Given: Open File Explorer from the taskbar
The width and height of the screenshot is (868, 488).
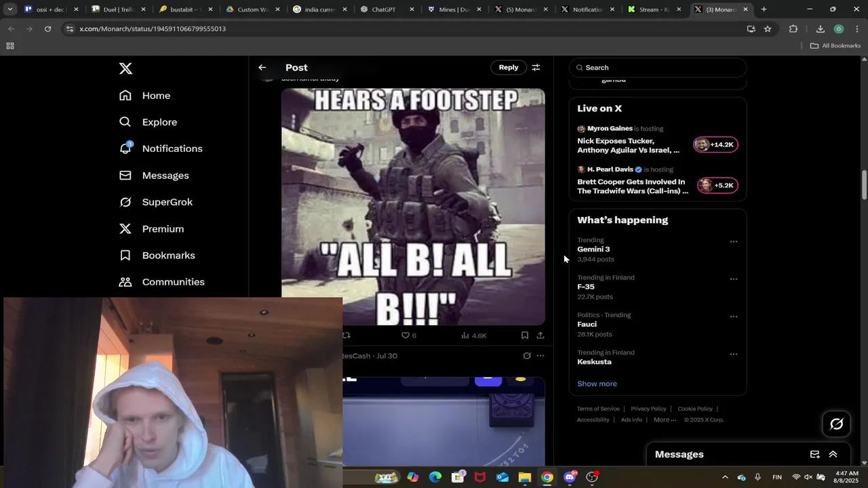Looking at the screenshot, I should point(525,477).
